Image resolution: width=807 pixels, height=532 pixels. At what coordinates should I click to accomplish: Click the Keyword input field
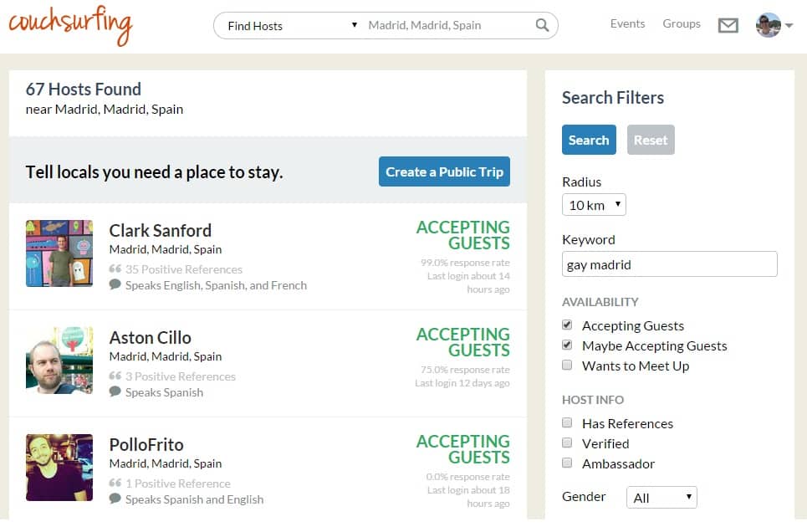(x=669, y=264)
